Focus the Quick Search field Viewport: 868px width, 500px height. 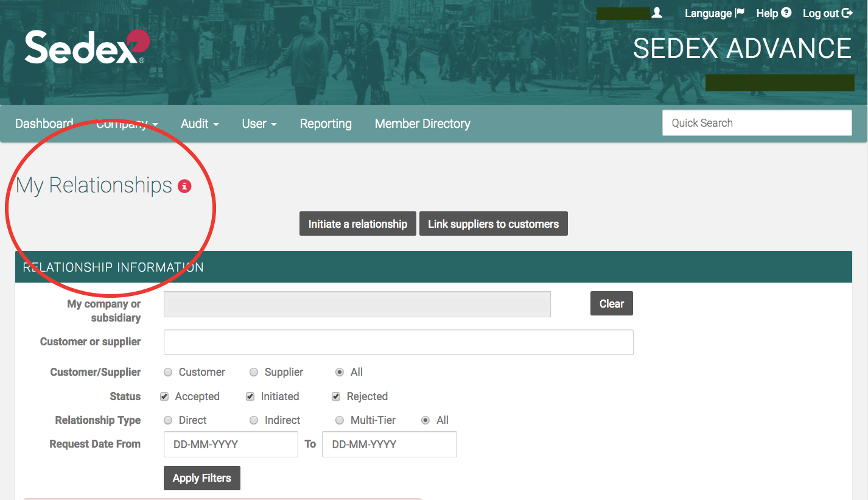click(757, 122)
